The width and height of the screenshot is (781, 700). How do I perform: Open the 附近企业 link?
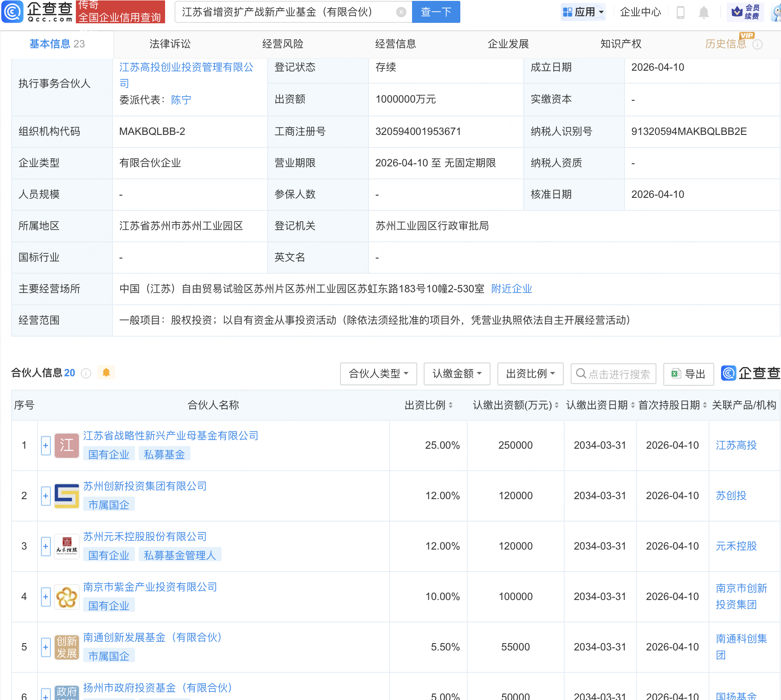[x=511, y=289]
